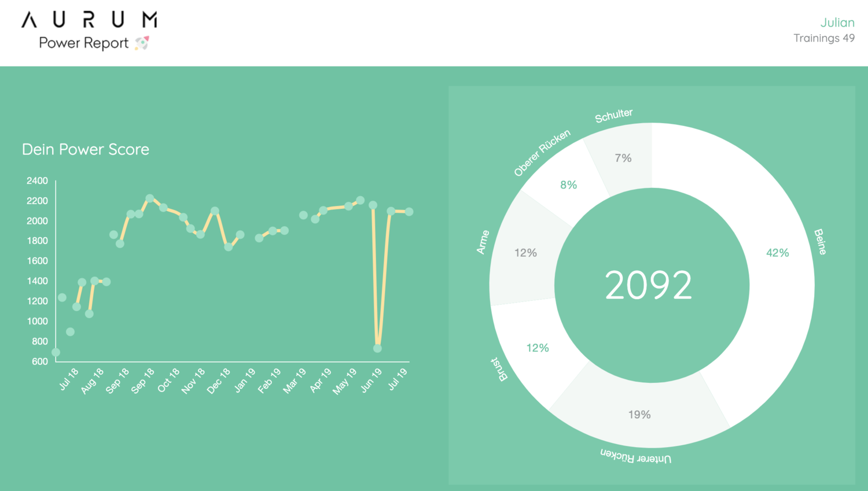The width and height of the screenshot is (868, 491).
Task: Click the Dein Power Score heading
Action: (x=86, y=149)
